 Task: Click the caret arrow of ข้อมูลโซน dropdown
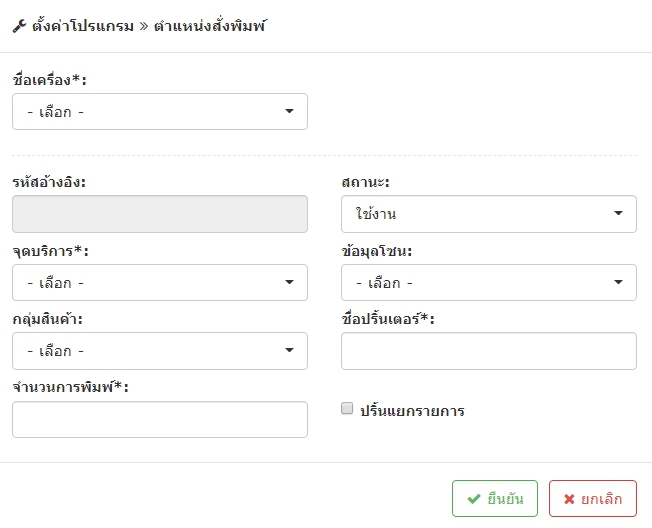(618, 282)
